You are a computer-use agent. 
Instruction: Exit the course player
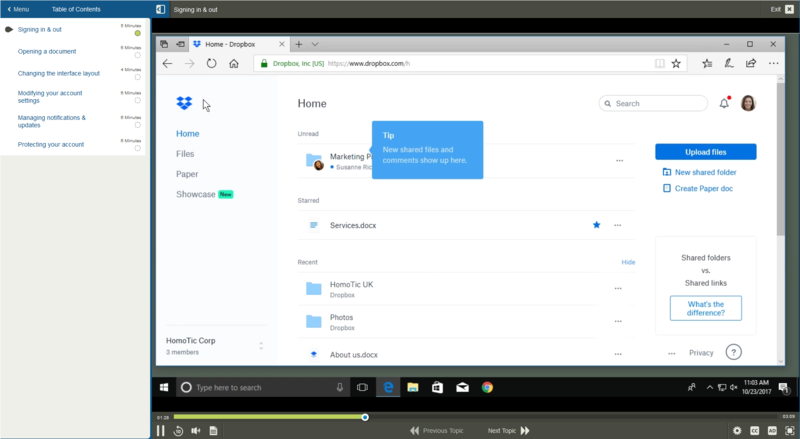pos(783,9)
